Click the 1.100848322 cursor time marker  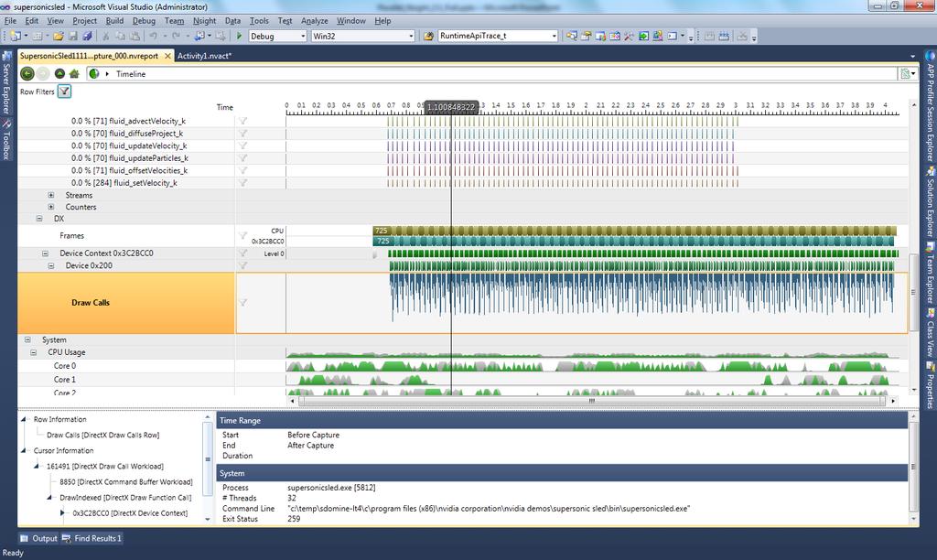click(x=451, y=107)
